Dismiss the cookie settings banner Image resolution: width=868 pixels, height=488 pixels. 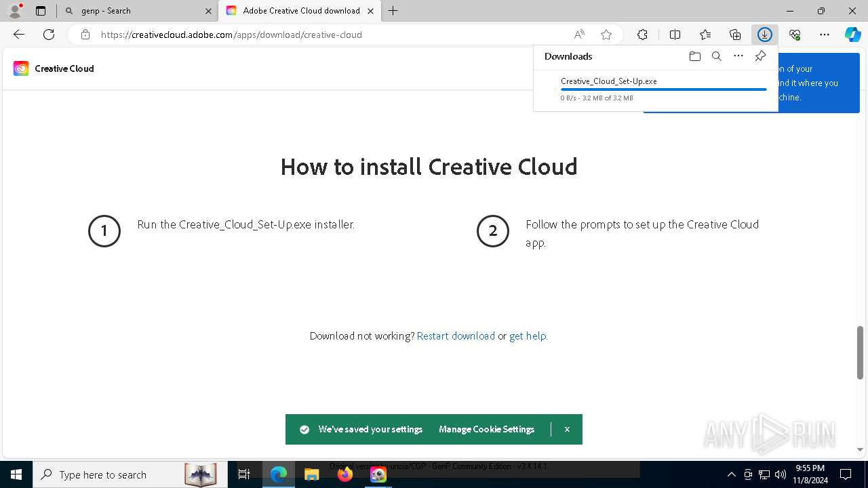(567, 429)
